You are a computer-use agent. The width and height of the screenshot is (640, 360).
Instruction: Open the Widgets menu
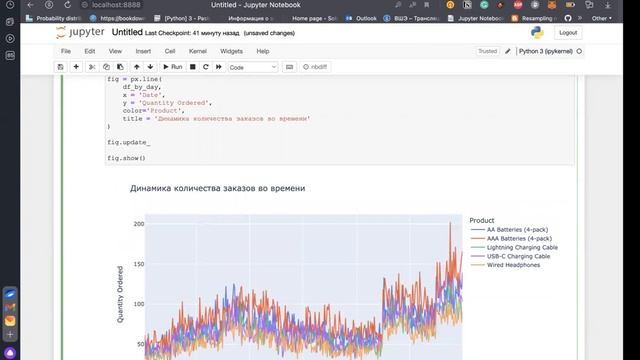231,51
